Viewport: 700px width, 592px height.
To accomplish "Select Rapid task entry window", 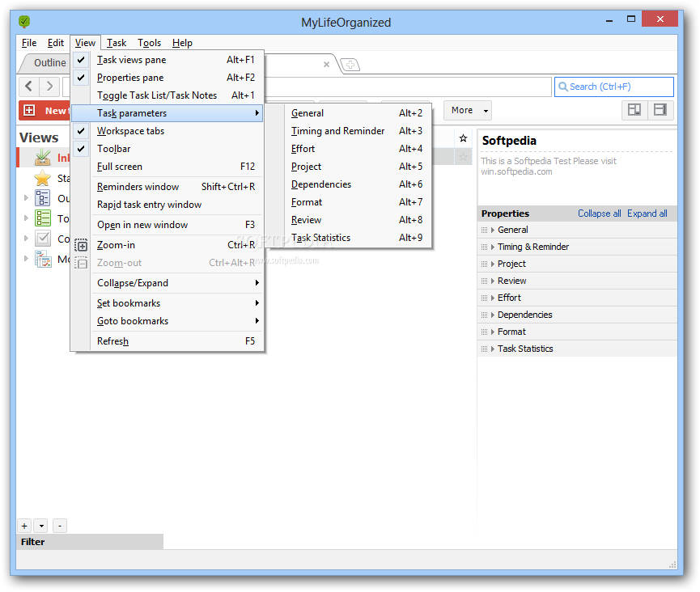I will point(167,205).
